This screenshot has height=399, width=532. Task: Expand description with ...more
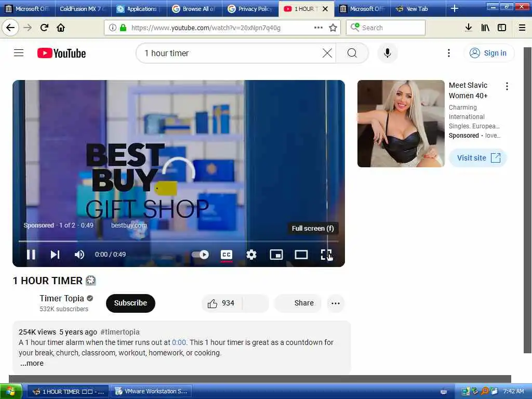pos(32,363)
